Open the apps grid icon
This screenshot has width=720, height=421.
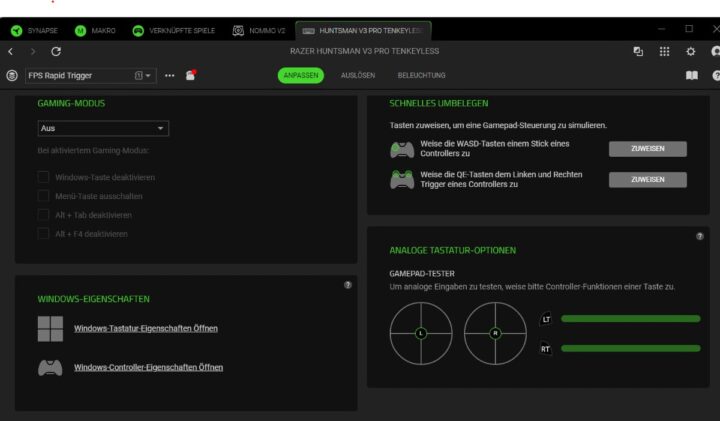click(664, 51)
